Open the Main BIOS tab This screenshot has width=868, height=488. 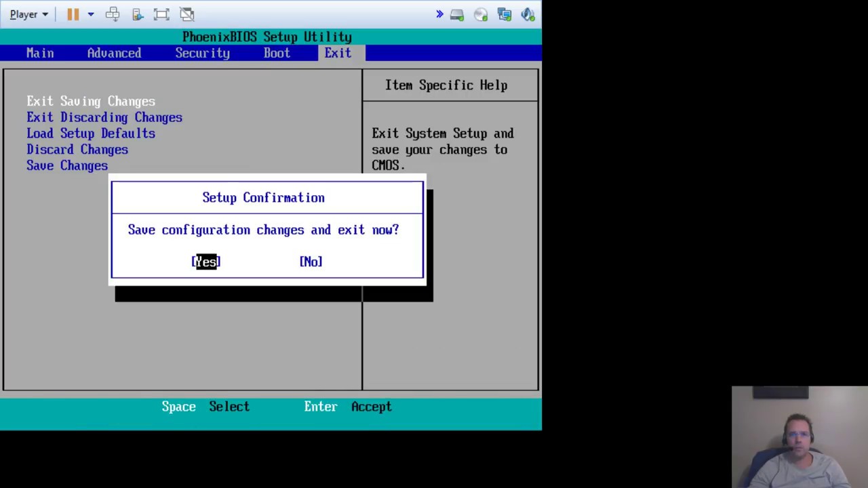point(40,53)
